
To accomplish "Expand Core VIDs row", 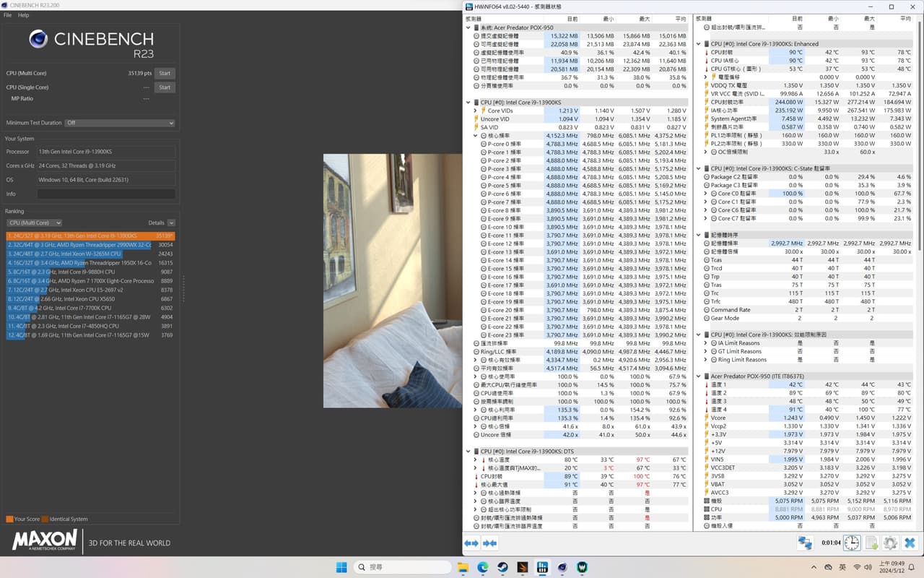I will (476, 111).
